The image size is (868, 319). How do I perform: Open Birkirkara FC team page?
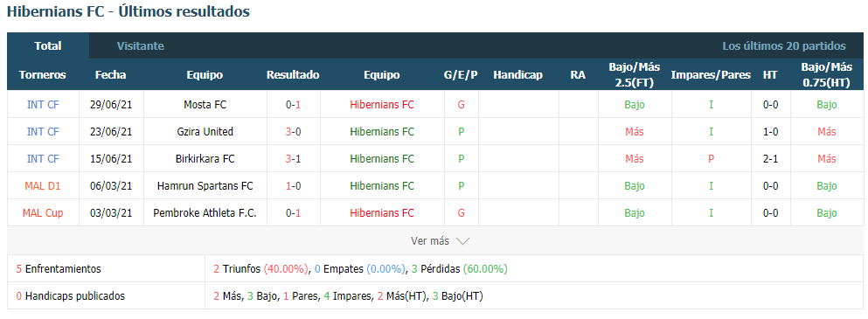coord(205,159)
